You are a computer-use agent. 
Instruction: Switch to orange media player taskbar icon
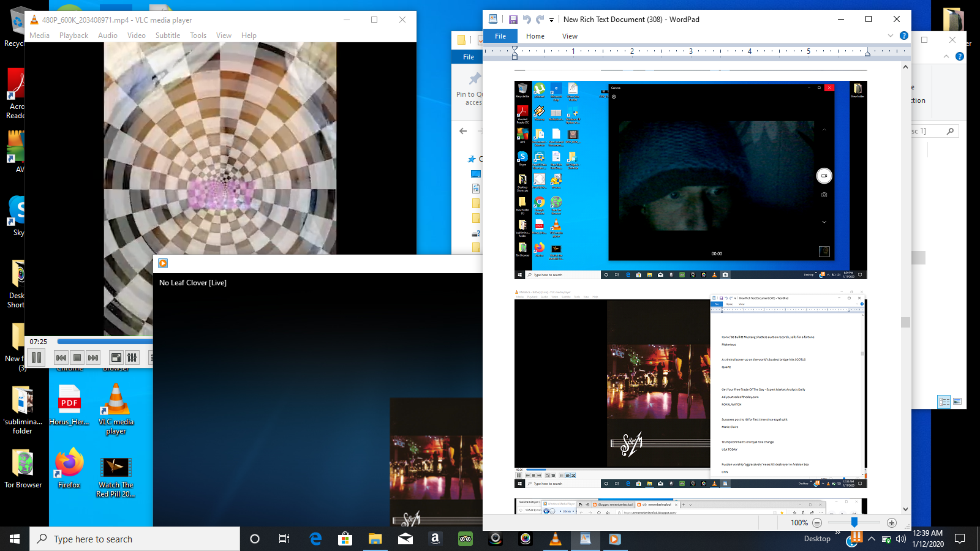click(x=615, y=539)
